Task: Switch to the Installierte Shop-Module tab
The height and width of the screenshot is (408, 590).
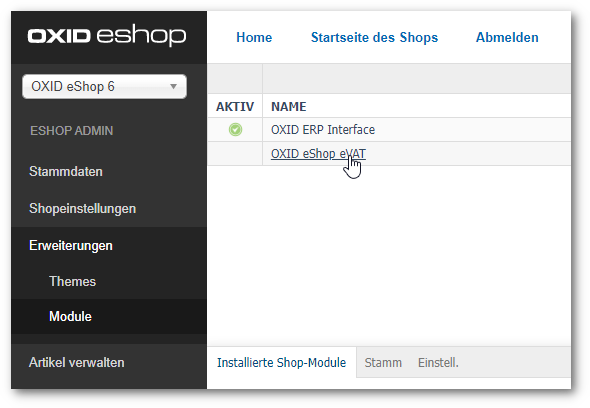Action: (x=281, y=362)
